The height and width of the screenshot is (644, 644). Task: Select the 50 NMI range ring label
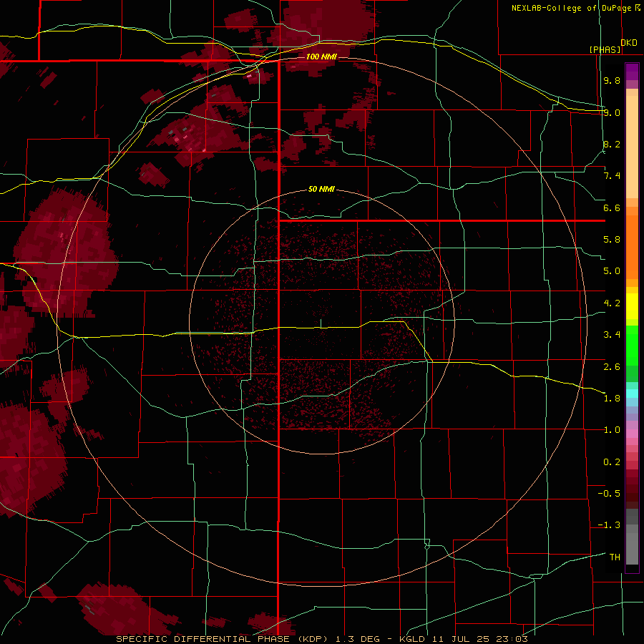[321, 189]
